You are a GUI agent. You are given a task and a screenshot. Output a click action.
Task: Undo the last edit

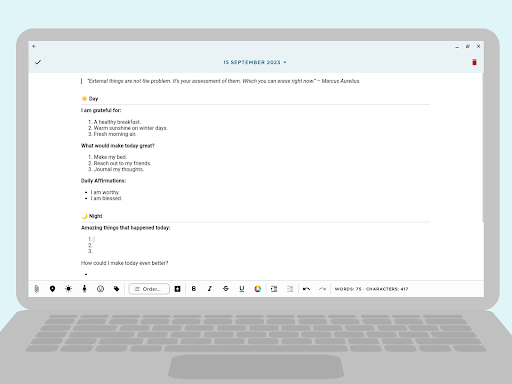click(306, 289)
